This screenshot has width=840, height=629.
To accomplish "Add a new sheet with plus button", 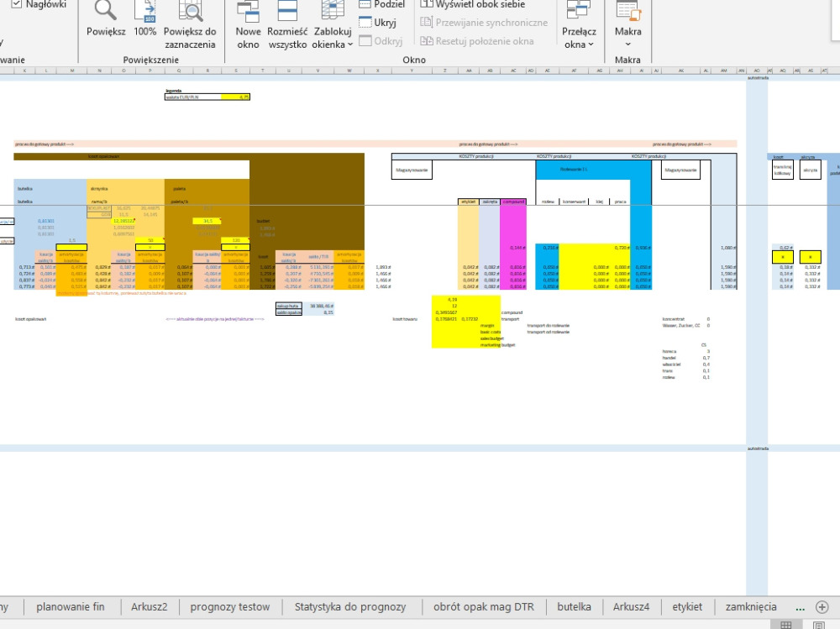I will (822, 606).
